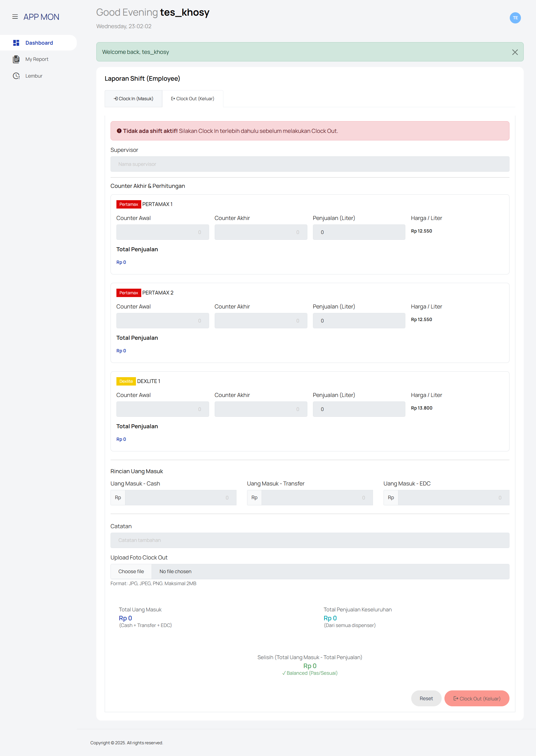The width and height of the screenshot is (536, 756).
Task: Submit with Clock Out (Keluar) button
Action: tap(476, 698)
